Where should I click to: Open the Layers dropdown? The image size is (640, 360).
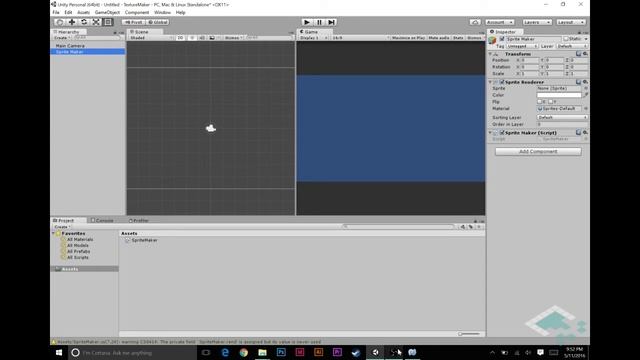(x=537, y=22)
